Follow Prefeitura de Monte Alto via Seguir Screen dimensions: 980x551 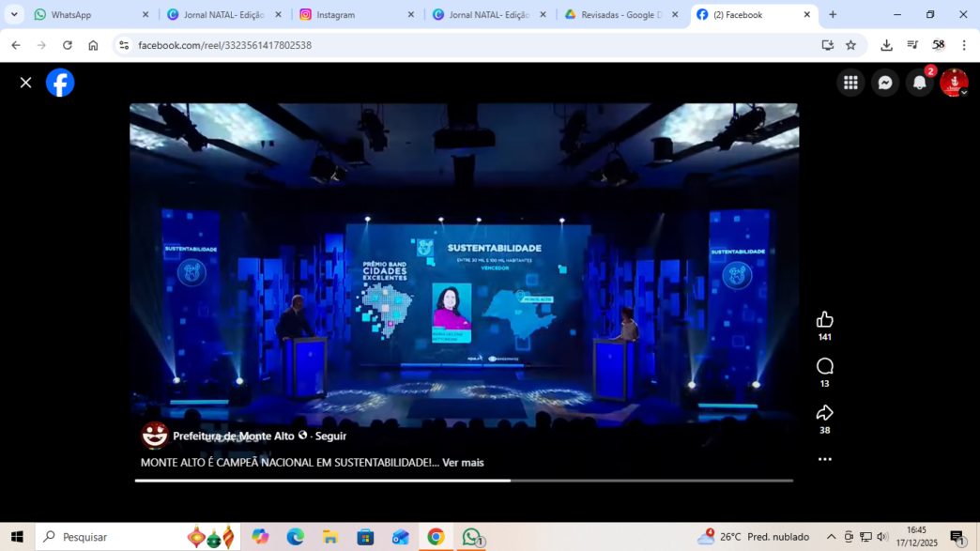[x=330, y=436]
